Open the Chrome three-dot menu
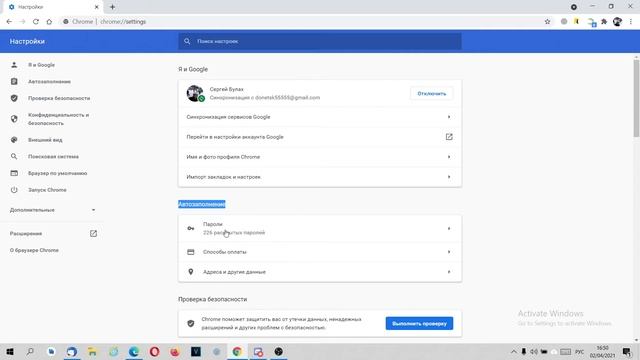 [631, 22]
